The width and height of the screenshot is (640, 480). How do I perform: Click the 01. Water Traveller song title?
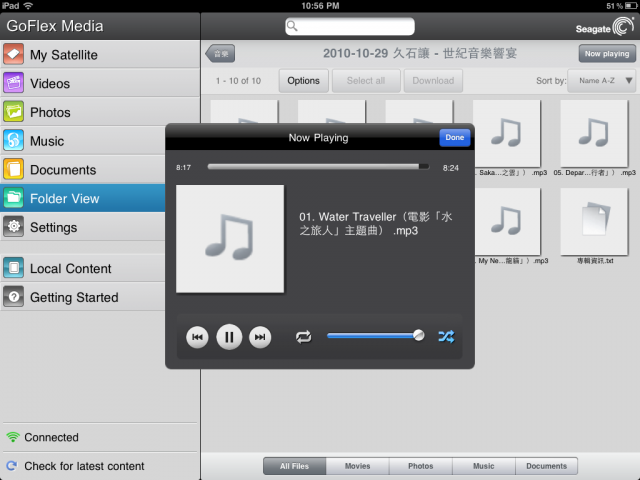[x=376, y=224]
